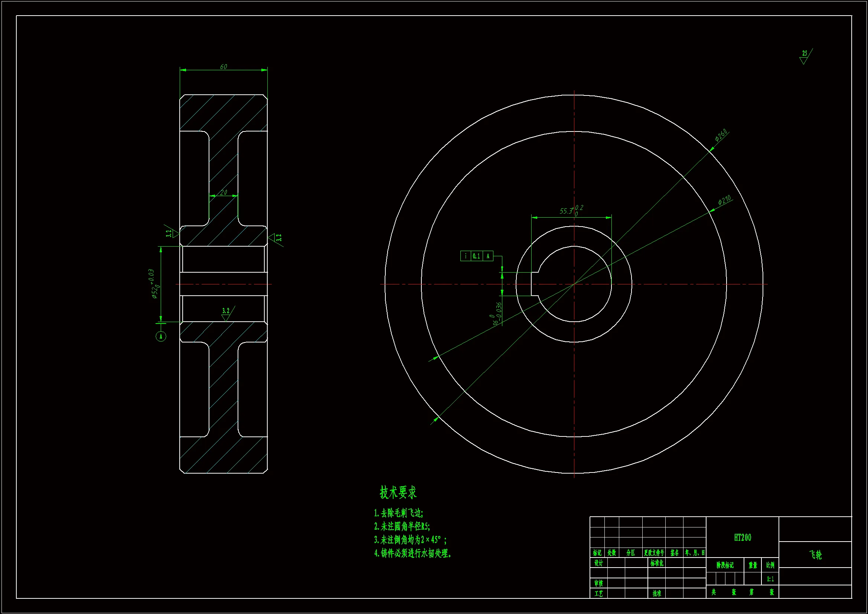Click the 技术要求 heading text
This screenshot has width=868, height=614.
[398, 493]
